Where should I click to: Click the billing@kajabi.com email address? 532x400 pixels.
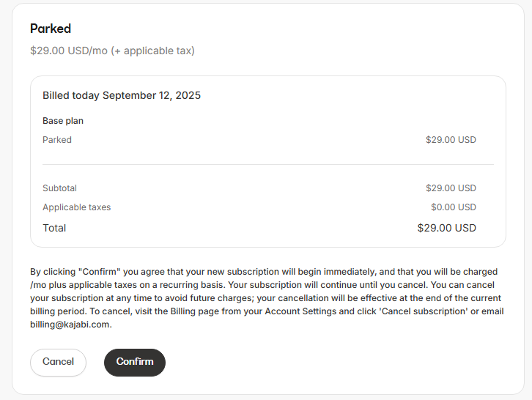(x=70, y=325)
